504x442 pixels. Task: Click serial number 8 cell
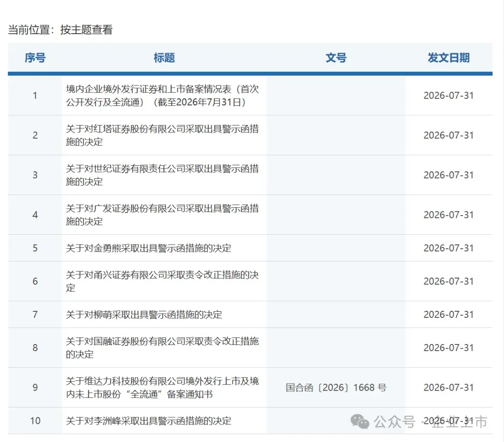tap(35, 348)
